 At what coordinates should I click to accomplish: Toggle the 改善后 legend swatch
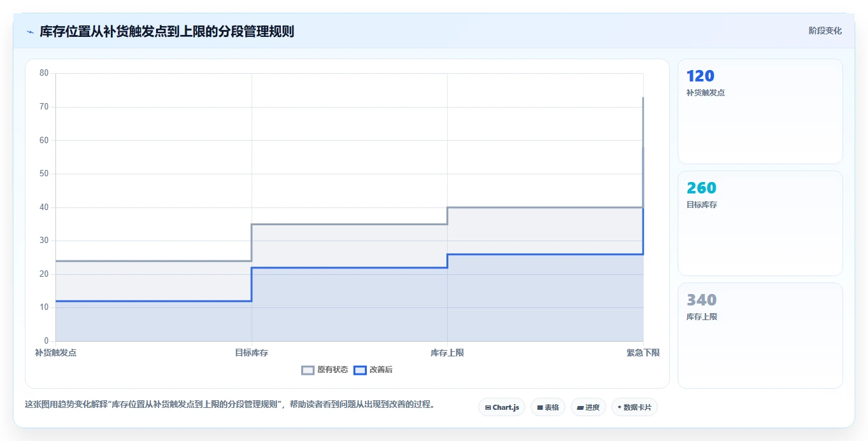click(360, 370)
